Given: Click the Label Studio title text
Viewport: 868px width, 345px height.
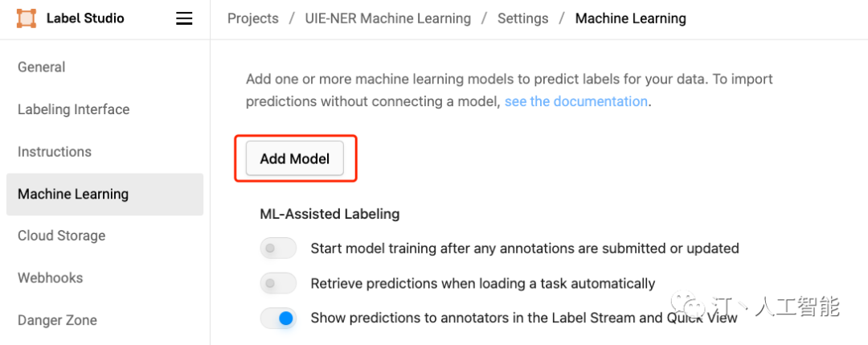Looking at the screenshot, I should point(85,18).
